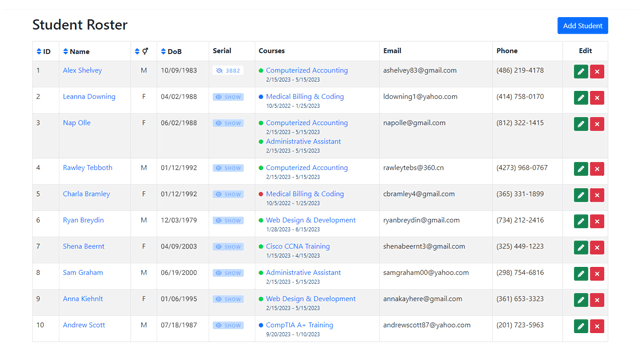Delete Andrew Scott with red X icon
This screenshot has height=360, width=640.
(597, 326)
